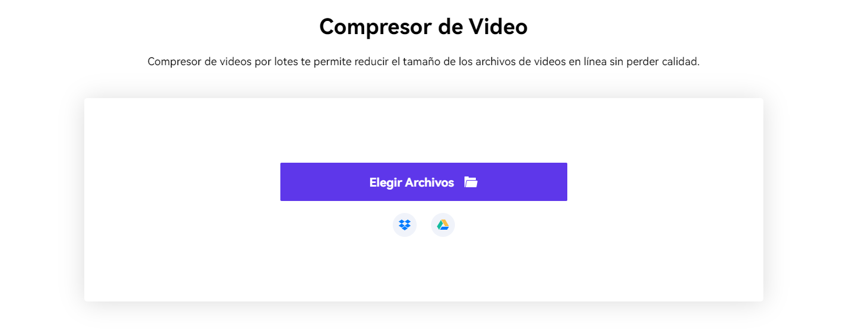Viewport: 868px width, 329px height.
Task: Select the tricolor Google Drive triangle logo
Action: pos(443,225)
